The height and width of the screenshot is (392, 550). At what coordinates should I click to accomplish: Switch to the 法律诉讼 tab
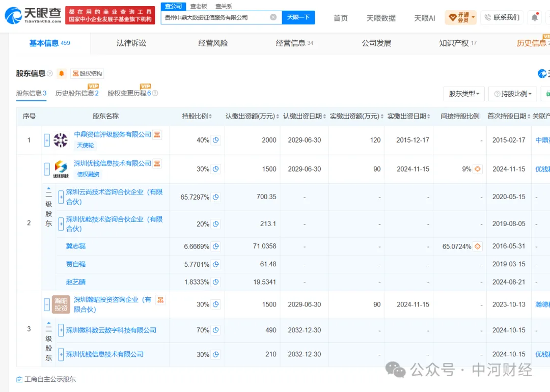[131, 43]
